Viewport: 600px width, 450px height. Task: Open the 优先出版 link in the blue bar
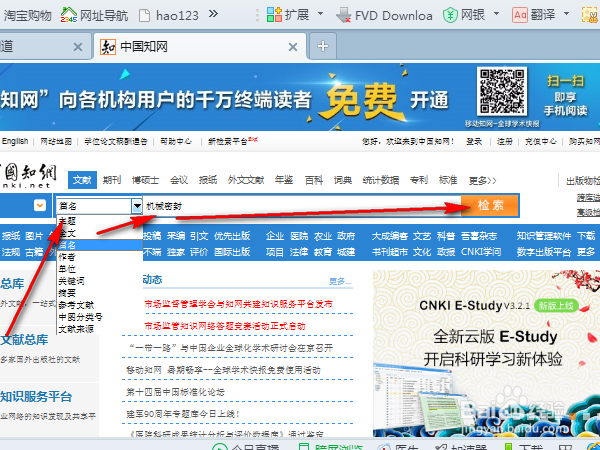point(232,236)
